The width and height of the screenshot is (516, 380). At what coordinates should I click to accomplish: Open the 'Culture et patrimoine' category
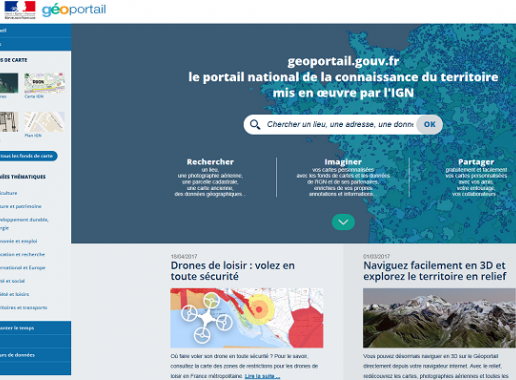tap(21, 206)
